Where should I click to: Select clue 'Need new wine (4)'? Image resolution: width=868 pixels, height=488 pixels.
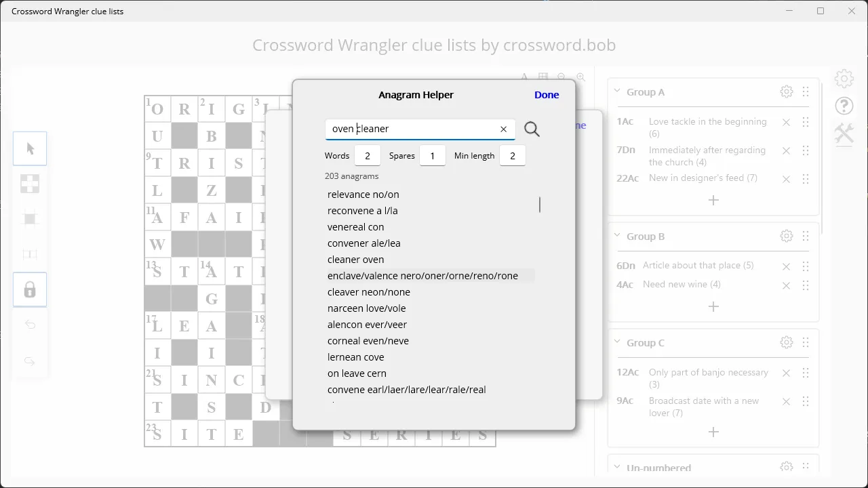click(x=682, y=285)
